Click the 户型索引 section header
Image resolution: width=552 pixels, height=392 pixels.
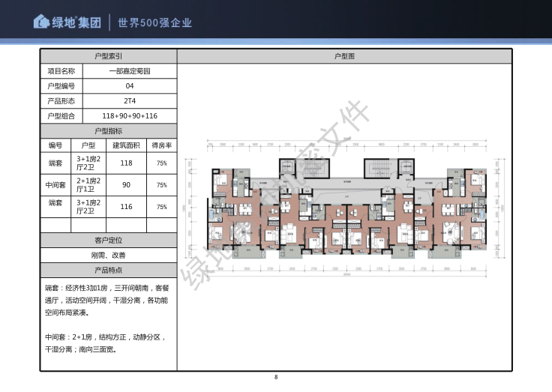click(x=109, y=56)
